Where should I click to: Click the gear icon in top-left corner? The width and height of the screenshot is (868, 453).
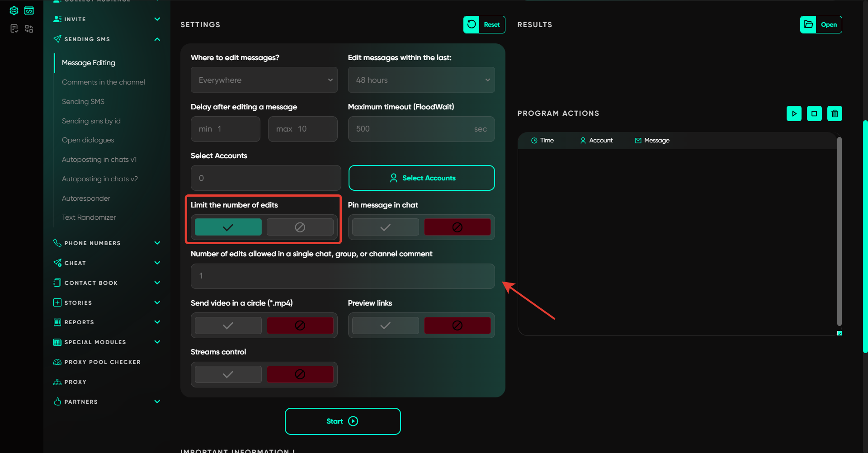pos(14,10)
